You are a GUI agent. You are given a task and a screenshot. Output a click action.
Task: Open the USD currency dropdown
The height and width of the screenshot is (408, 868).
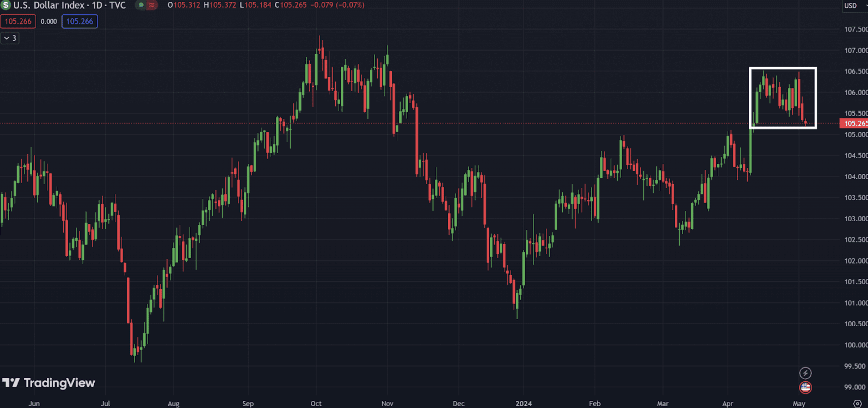point(854,6)
